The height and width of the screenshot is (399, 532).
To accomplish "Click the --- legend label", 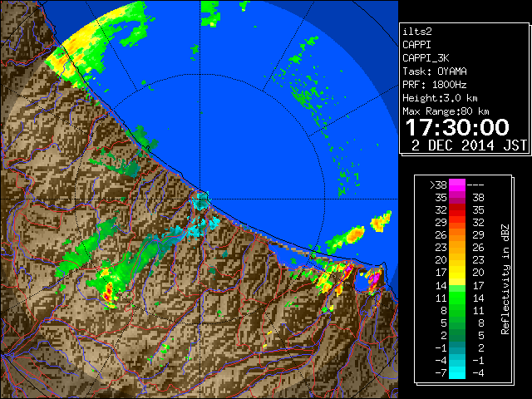I will click(475, 185).
